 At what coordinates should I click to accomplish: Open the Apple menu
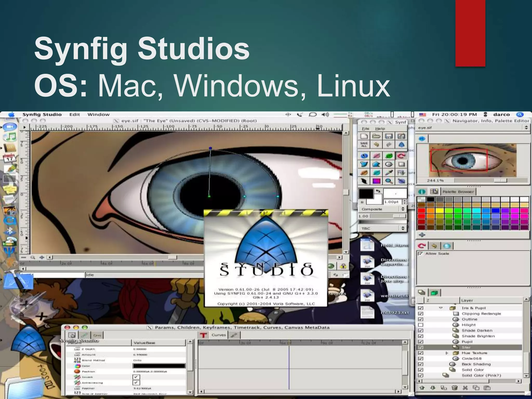point(11,115)
